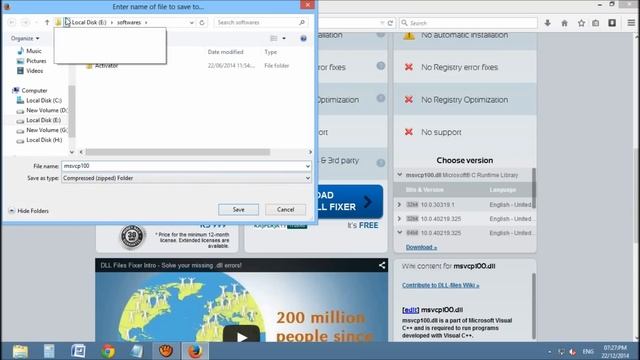Select Local Disk (C:) in navigation pane

pos(44,100)
